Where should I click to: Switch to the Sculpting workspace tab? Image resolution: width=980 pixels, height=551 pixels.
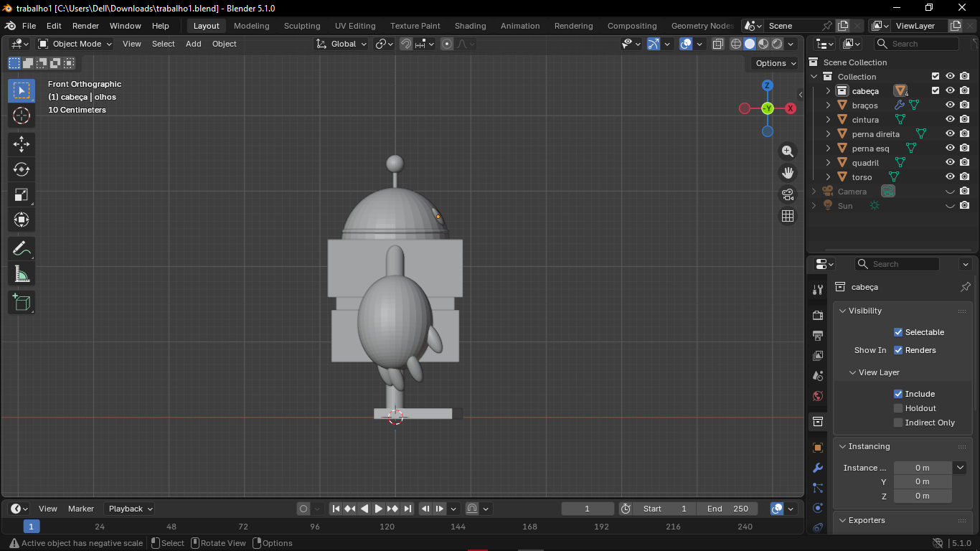(x=302, y=26)
